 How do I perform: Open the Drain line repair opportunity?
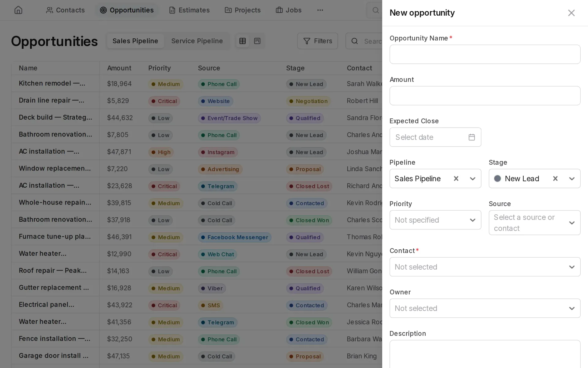[51, 100]
